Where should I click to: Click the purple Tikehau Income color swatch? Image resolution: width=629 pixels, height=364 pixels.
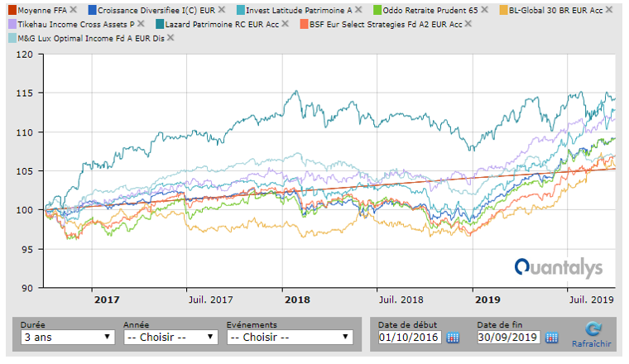[12, 24]
